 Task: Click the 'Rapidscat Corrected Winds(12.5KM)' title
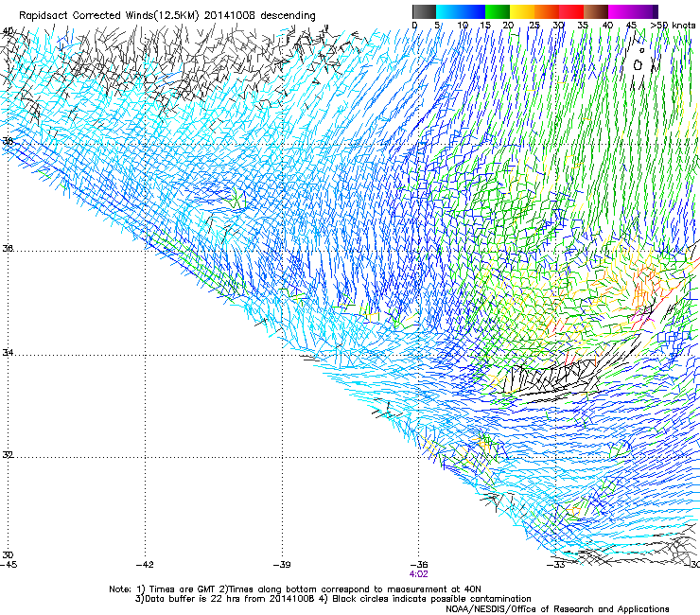(x=109, y=16)
